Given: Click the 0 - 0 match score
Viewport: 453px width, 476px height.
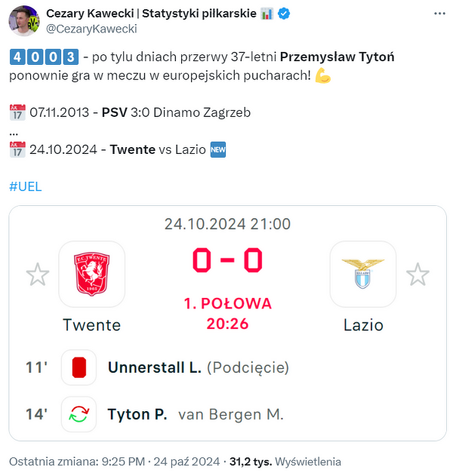Looking at the screenshot, I should 227,261.
